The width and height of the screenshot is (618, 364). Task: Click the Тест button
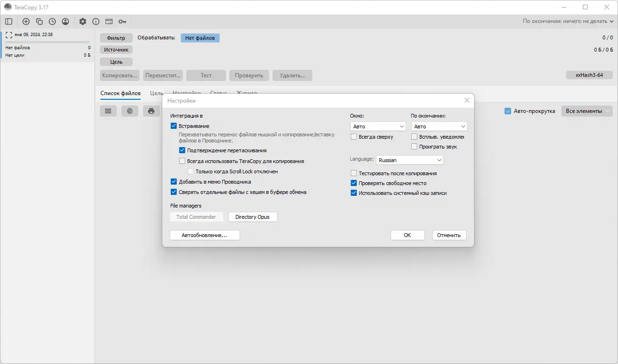206,75
